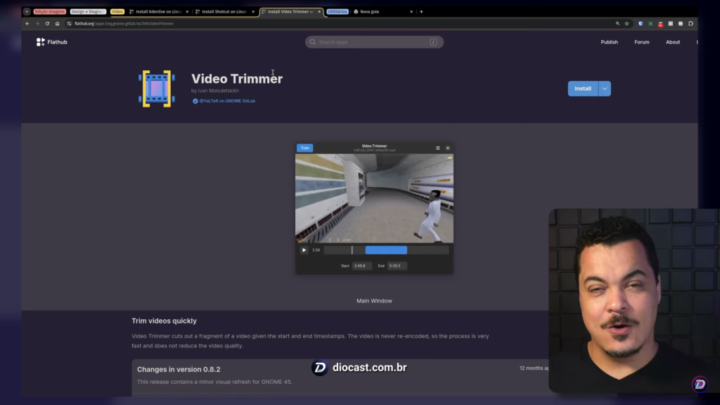Click the Video Trimmer app icon
720x405 pixels.
coord(156,89)
